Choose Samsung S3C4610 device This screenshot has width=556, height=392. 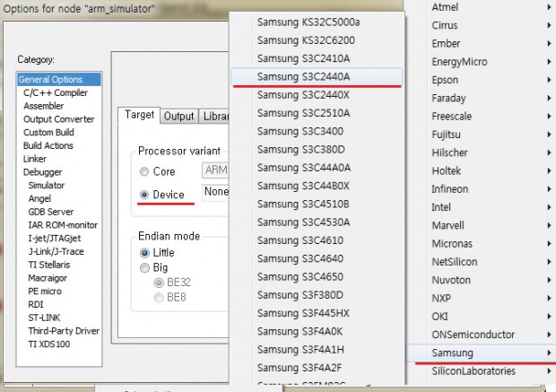317,240
